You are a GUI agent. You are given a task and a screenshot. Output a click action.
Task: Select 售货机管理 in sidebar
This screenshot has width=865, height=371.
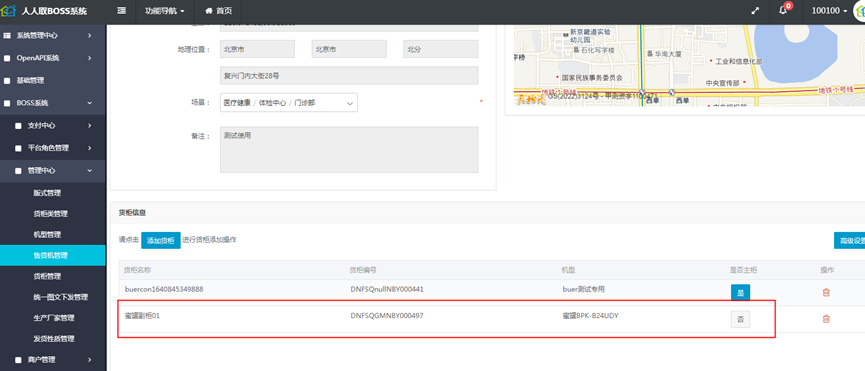[x=52, y=255]
